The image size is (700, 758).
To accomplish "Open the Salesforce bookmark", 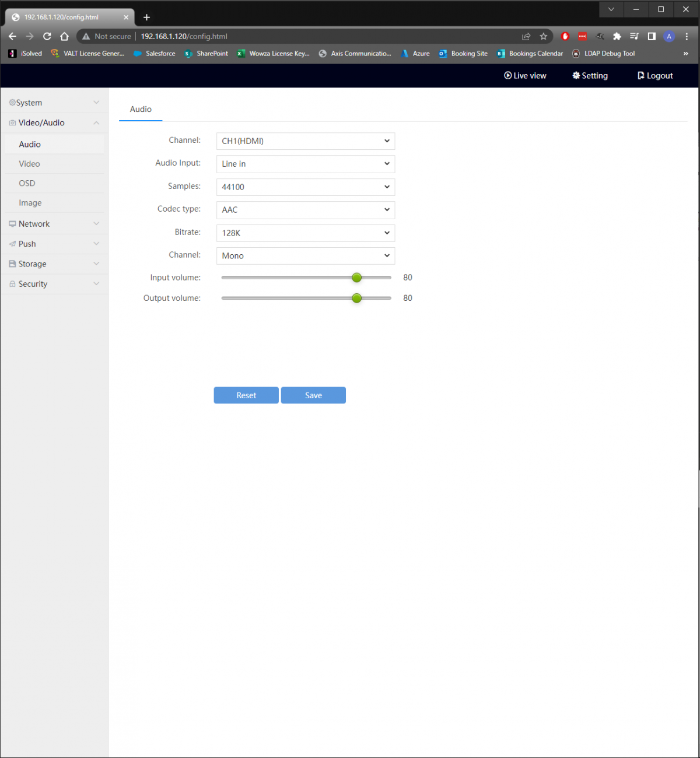I will point(154,54).
